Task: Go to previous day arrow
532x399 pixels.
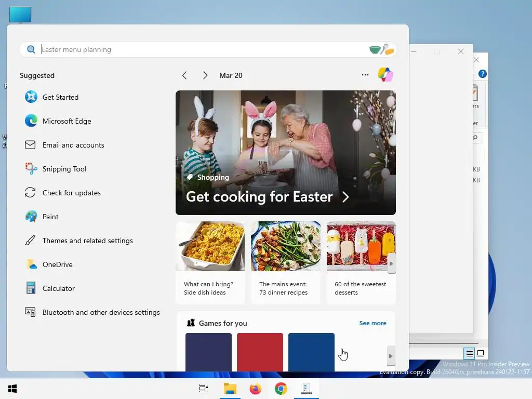Action: [x=184, y=75]
